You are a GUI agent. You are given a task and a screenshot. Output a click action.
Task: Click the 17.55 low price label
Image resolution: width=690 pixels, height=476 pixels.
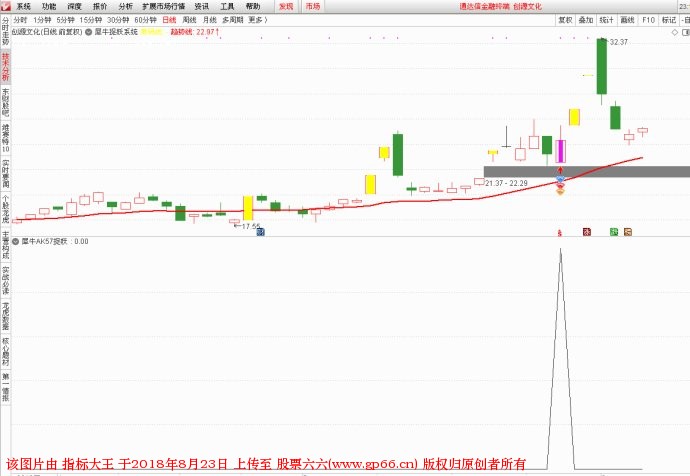point(251,227)
